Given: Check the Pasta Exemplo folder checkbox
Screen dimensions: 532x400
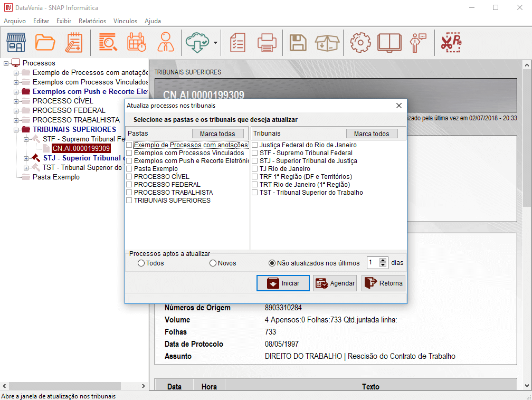Looking at the screenshot, I should click(x=129, y=169).
